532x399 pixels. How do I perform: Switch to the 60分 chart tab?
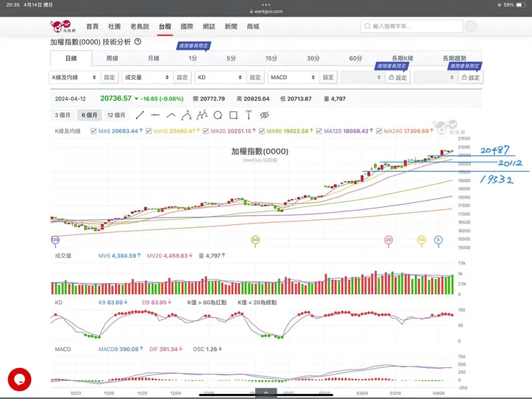click(355, 58)
